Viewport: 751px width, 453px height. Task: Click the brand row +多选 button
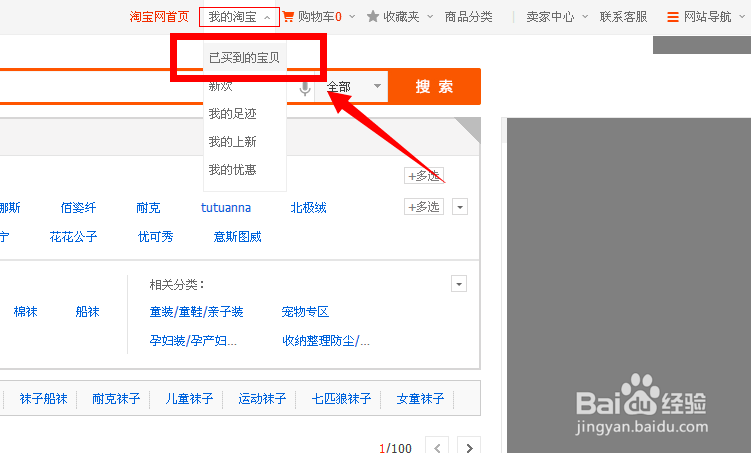pyautogui.click(x=424, y=207)
